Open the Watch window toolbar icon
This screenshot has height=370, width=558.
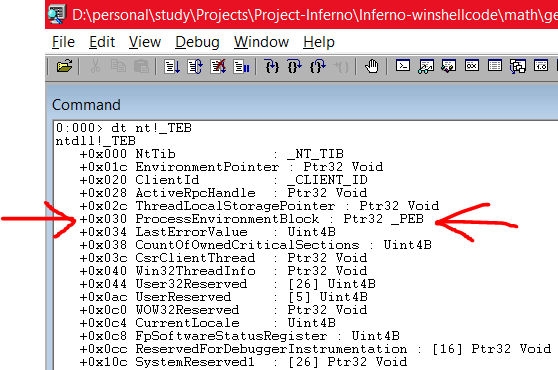click(x=426, y=66)
